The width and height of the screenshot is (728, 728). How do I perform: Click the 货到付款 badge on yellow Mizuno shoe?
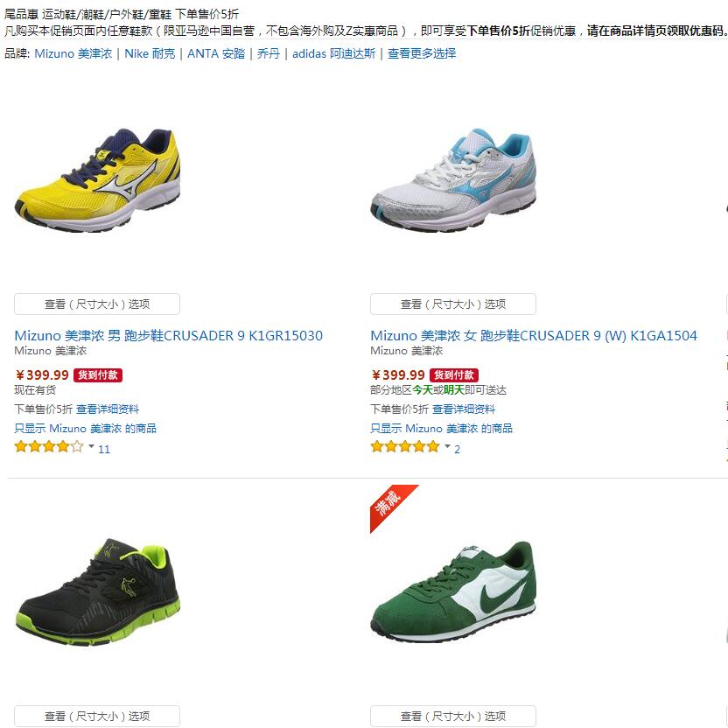click(x=97, y=375)
